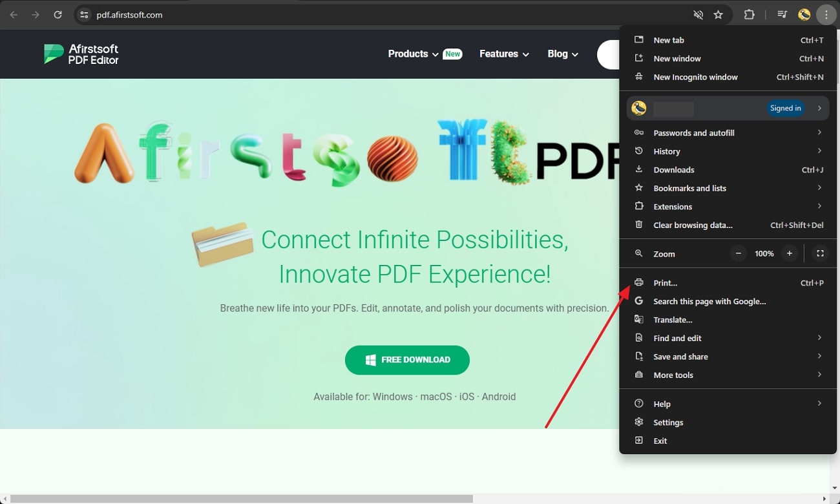Increase zoom with the plus button
The image size is (840, 504).
[x=789, y=253]
